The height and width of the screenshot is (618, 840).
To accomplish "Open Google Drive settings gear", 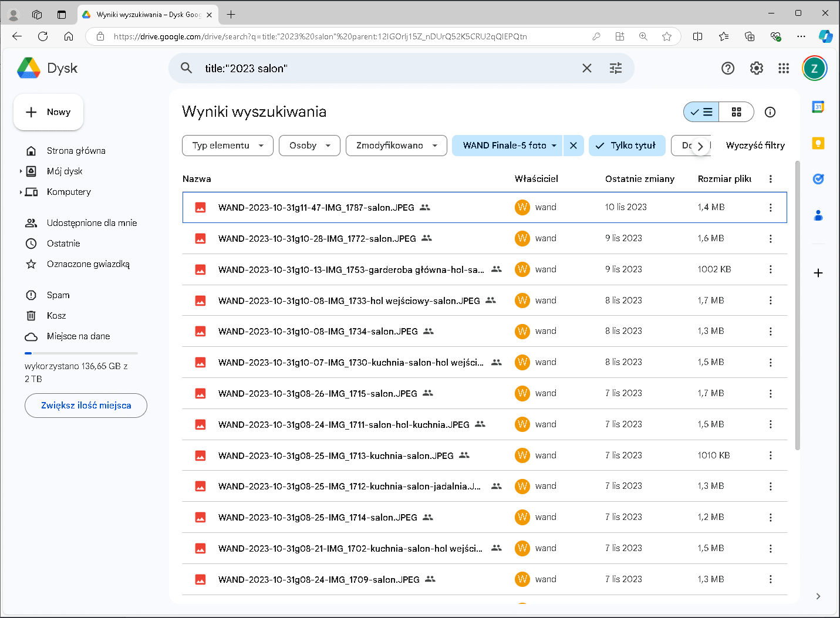I will (x=756, y=68).
